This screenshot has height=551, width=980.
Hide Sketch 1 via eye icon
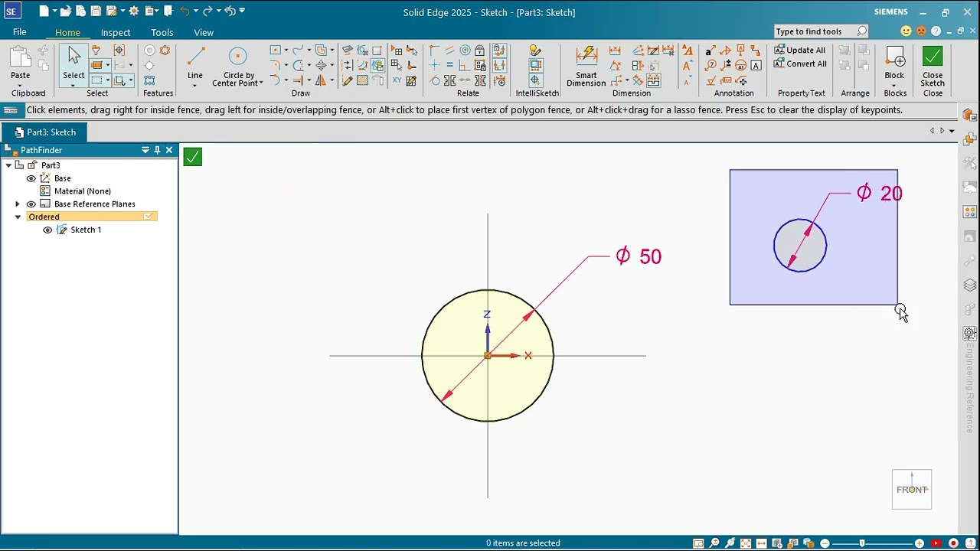(x=47, y=230)
